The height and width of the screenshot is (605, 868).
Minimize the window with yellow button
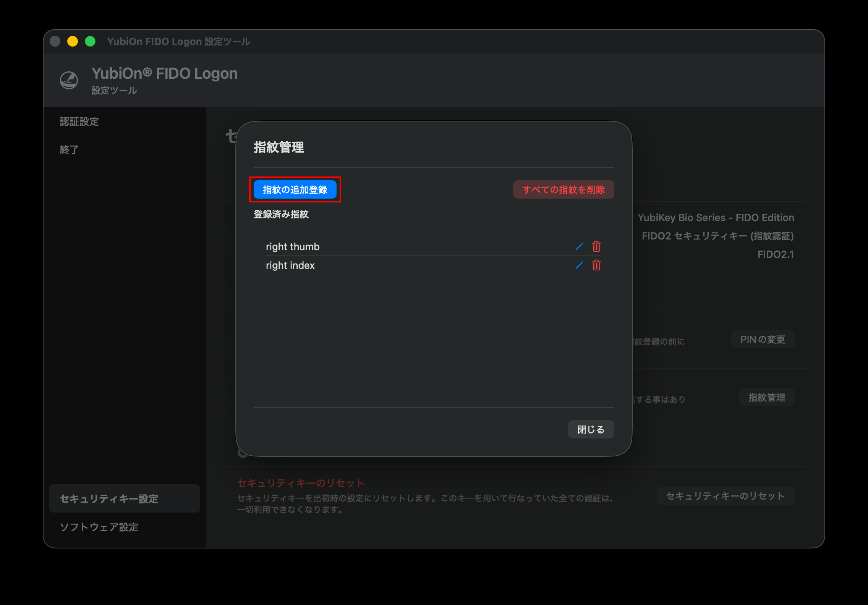point(73,41)
